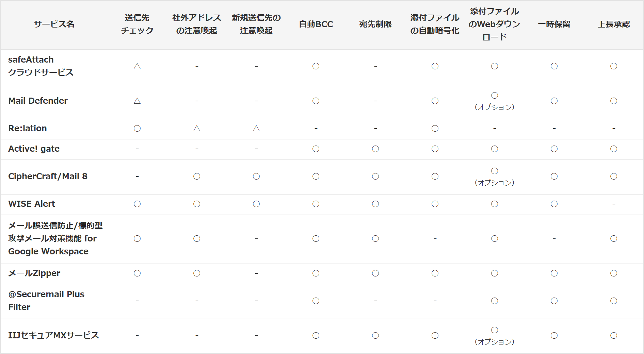Image resolution: width=644 pixels, height=354 pixels.
Task: Click the (オプション) label in IIJセキュアMXサービス row
Action: pos(495,342)
